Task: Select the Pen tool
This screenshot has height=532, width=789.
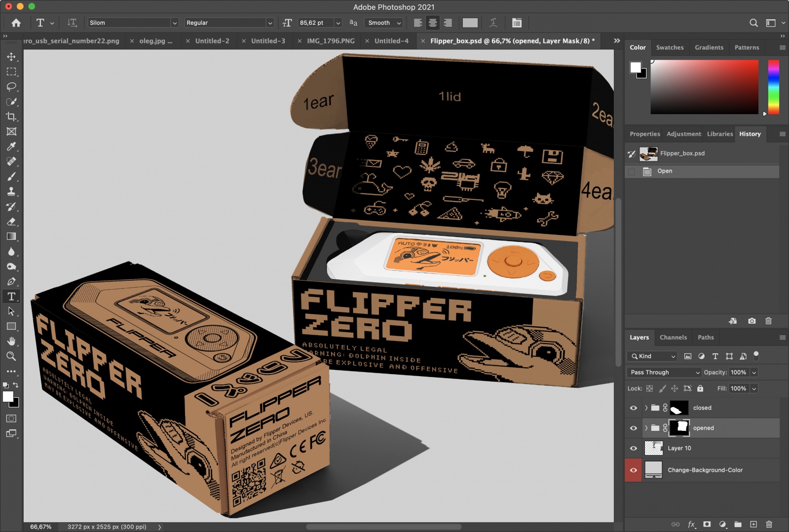Action: click(11, 281)
